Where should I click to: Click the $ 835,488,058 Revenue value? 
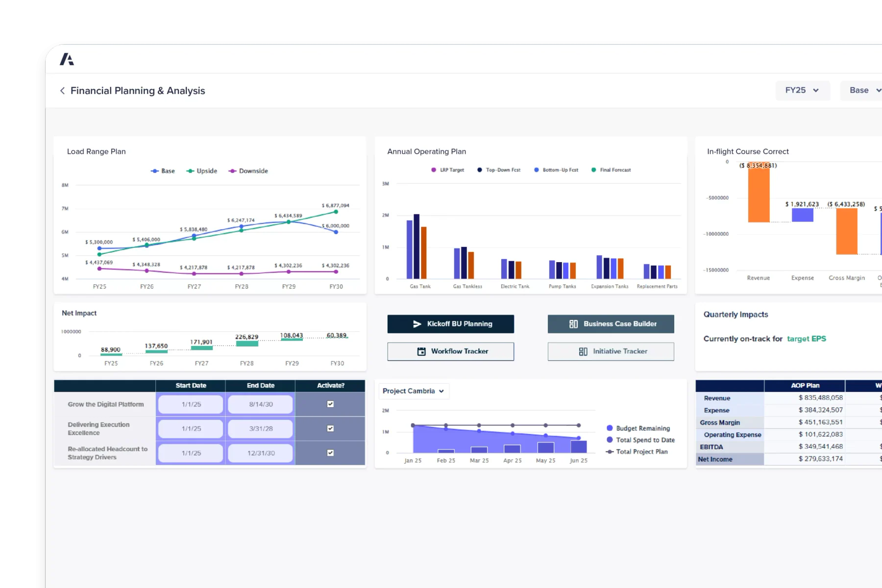tap(821, 398)
